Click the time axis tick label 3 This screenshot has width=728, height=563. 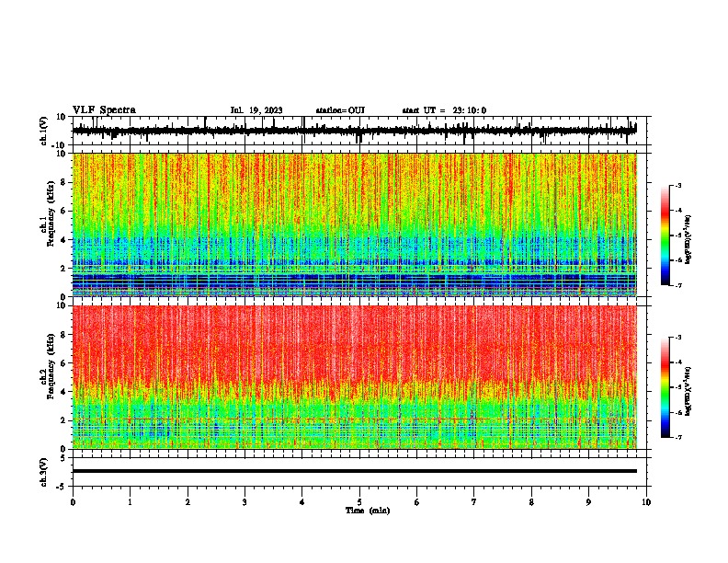coord(245,502)
